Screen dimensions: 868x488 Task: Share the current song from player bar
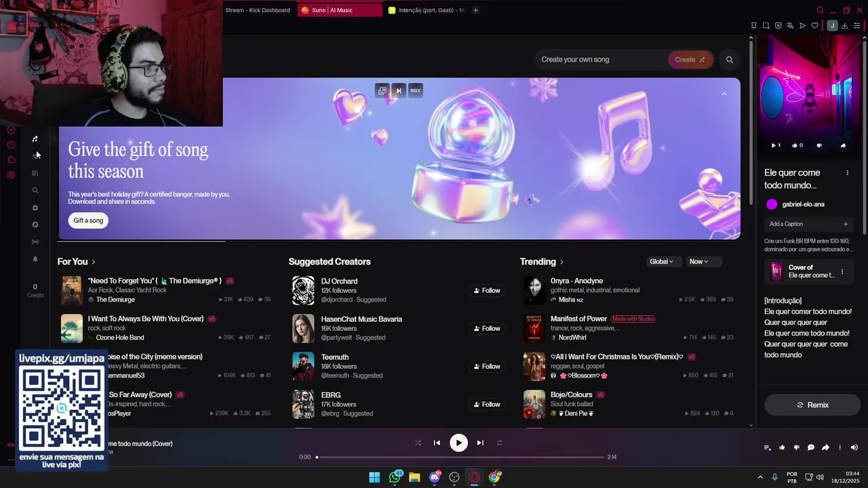(x=825, y=447)
